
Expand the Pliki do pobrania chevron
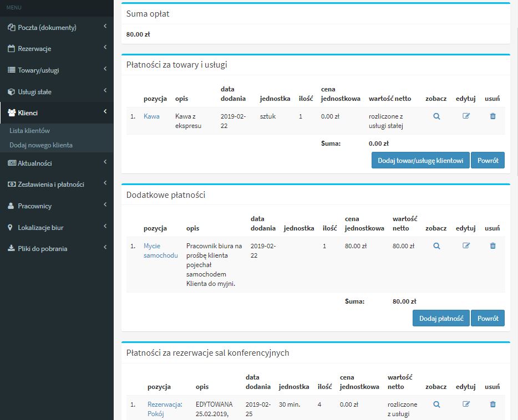[105, 247]
